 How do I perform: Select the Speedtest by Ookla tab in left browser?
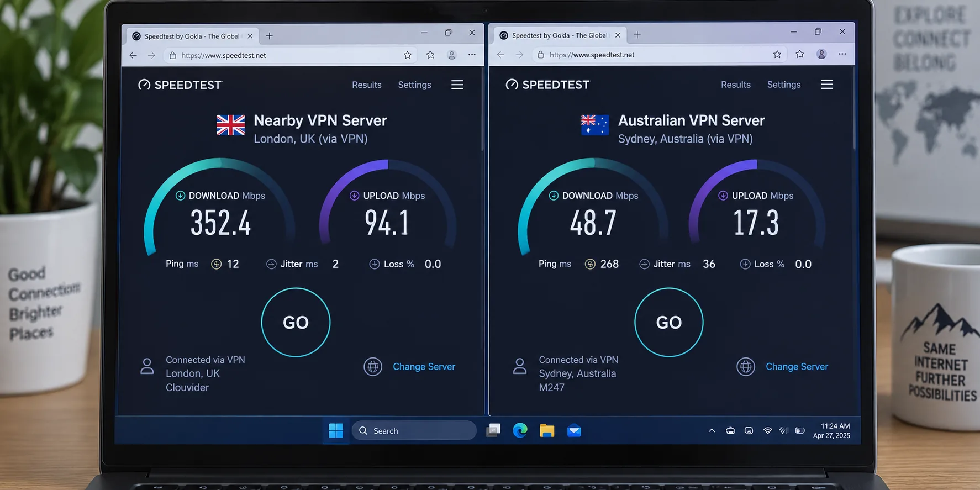tap(192, 36)
